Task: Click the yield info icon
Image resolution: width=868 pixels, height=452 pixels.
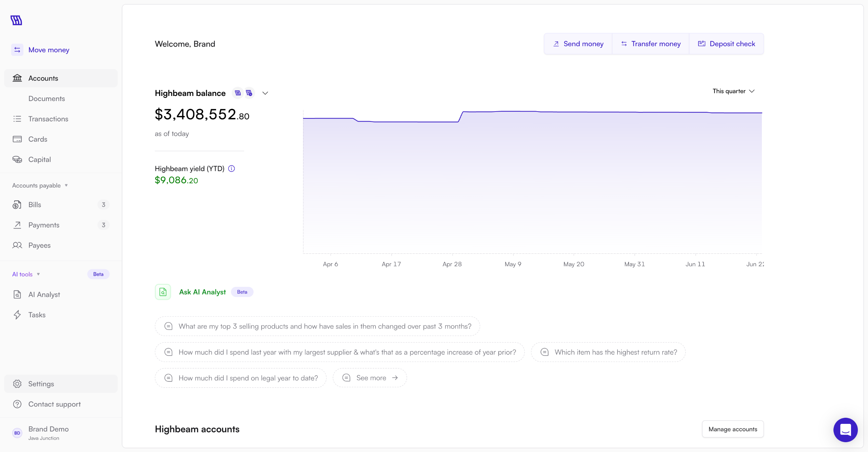Action: [x=232, y=169]
